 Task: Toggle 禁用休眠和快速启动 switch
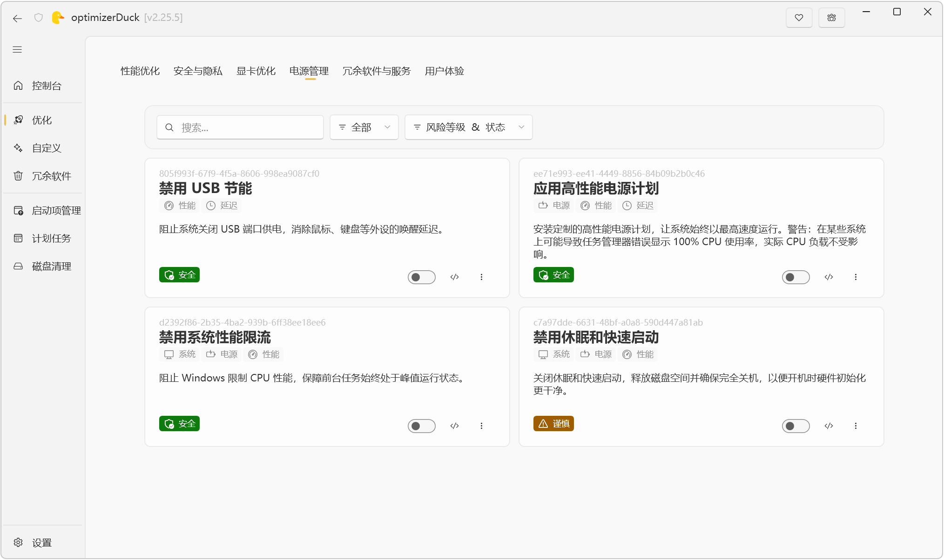click(x=796, y=426)
